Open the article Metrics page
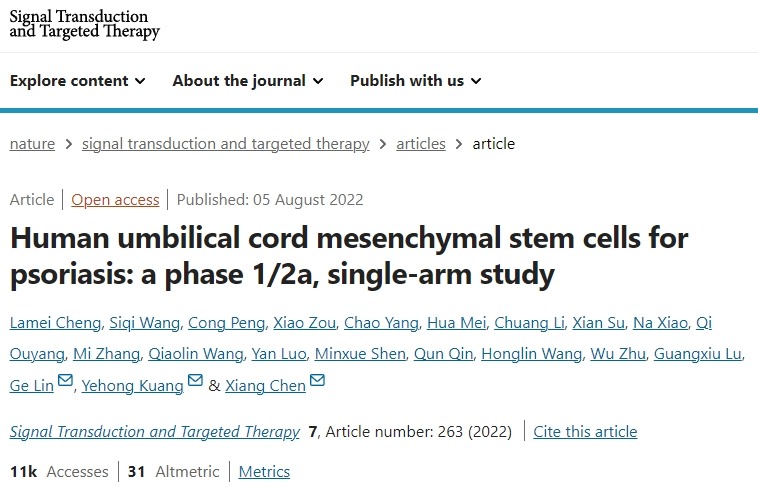The height and width of the screenshot is (488, 758). pyautogui.click(x=264, y=471)
